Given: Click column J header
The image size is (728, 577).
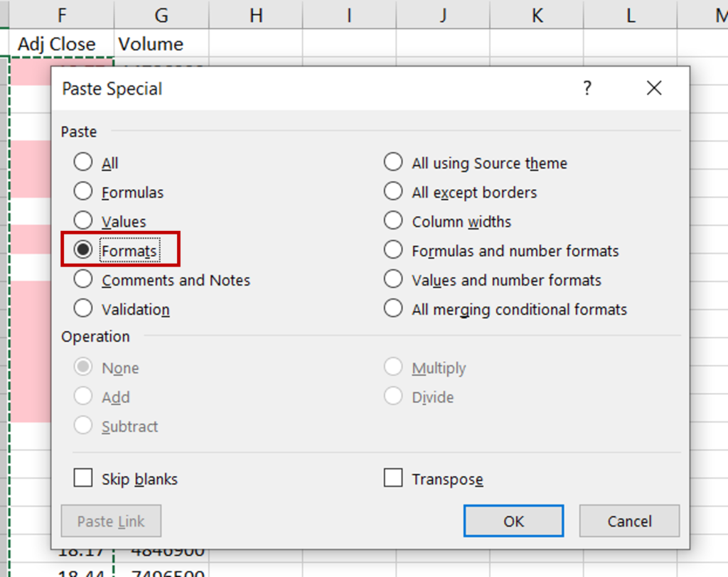Looking at the screenshot, I should 444,14.
